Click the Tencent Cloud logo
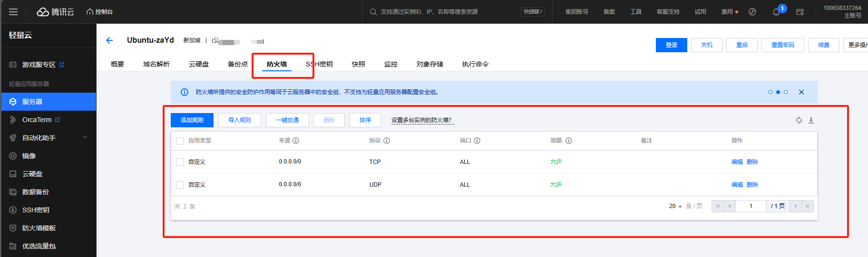Image resolution: width=868 pixels, height=257 pixels. coord(56,12)
